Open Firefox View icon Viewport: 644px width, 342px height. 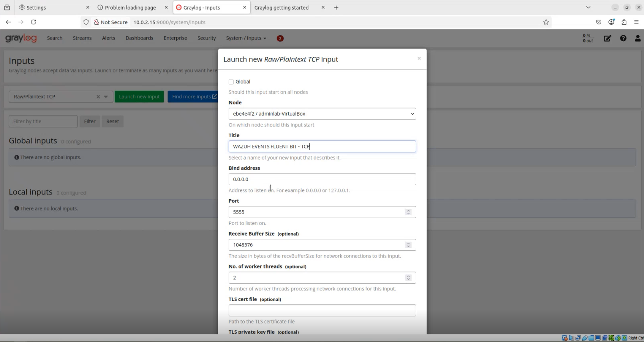(7, 8)
